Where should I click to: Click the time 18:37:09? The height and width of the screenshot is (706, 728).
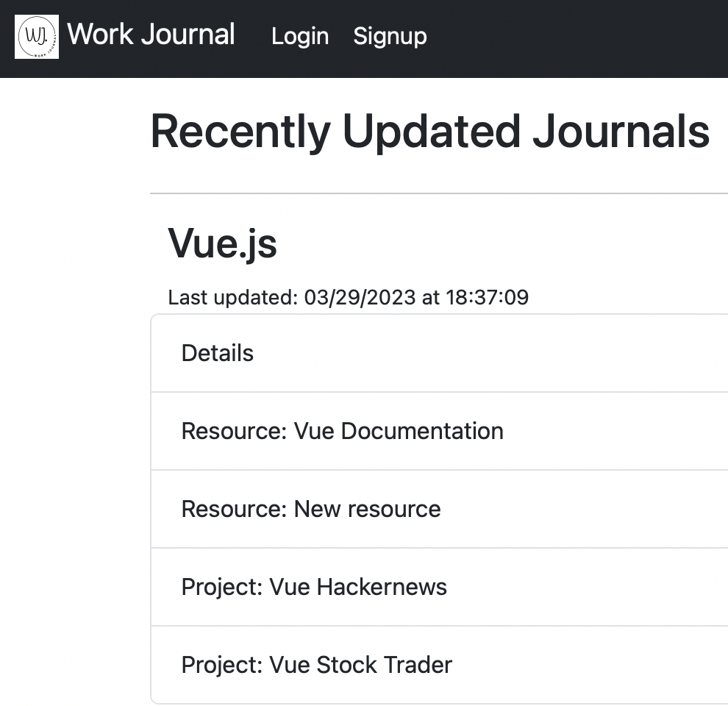click(x=487, y=297)
